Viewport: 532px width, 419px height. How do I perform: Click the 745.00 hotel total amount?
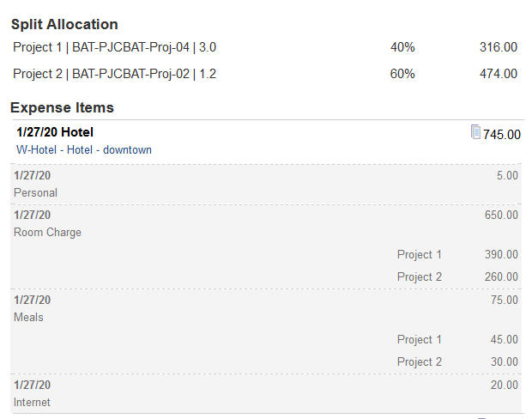pos(502,134)
